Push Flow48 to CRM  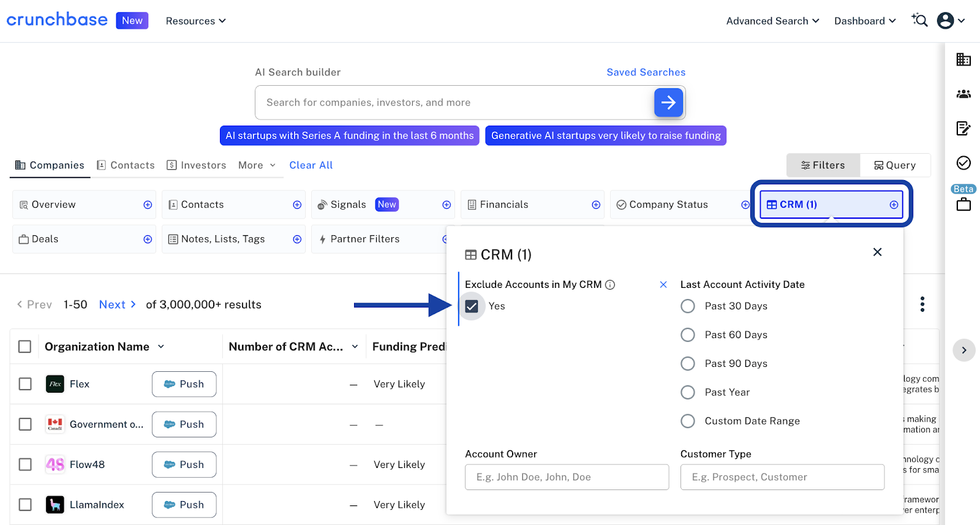click(x=184, y=464)
